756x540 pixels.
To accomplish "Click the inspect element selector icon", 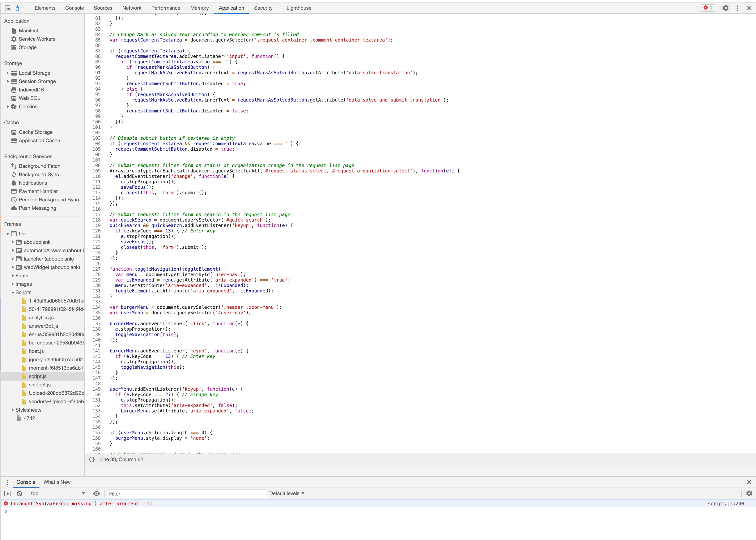I will [8, 8].
